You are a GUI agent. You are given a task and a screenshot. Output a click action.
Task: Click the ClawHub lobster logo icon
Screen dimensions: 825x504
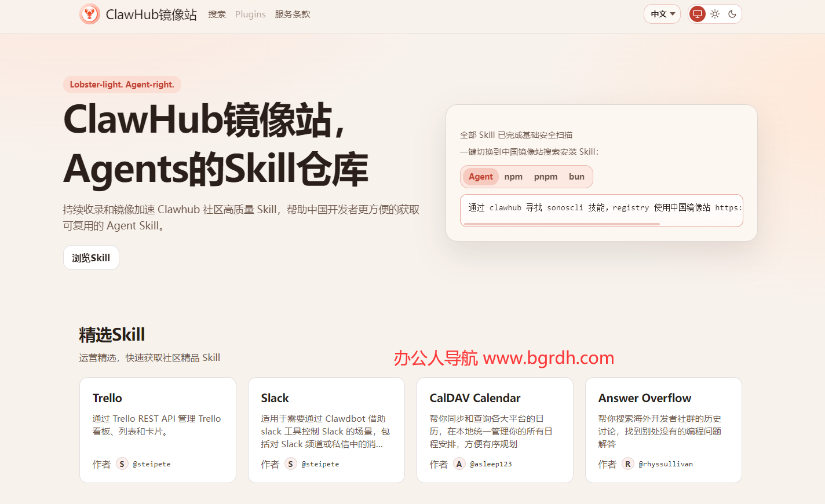click(x=90, y=14)
